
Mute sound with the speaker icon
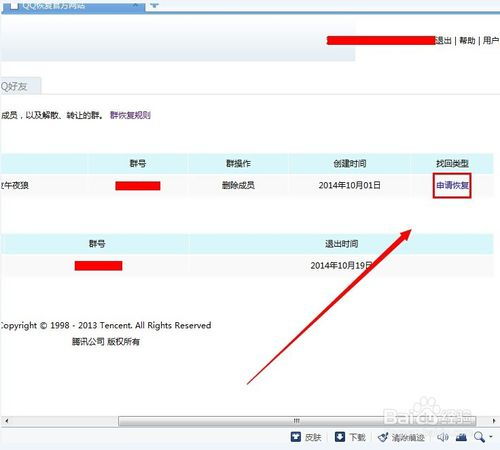coord(443,437)
